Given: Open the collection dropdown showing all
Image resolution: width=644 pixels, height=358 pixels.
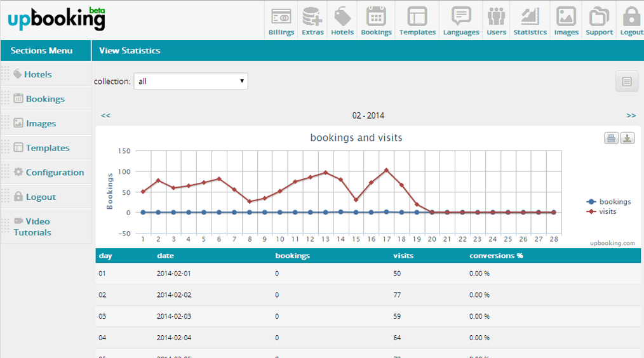Looking at the screenshot, I should [x=191, y=81].
